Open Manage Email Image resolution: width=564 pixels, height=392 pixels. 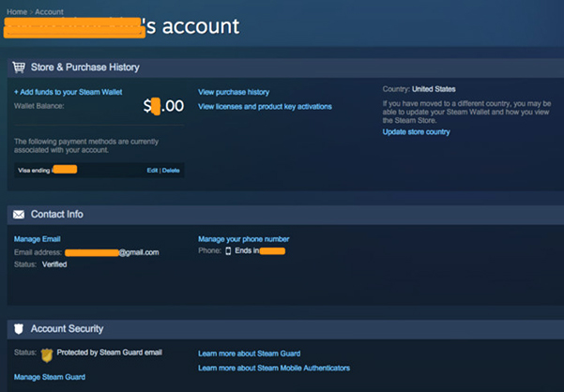click(37, 239)
